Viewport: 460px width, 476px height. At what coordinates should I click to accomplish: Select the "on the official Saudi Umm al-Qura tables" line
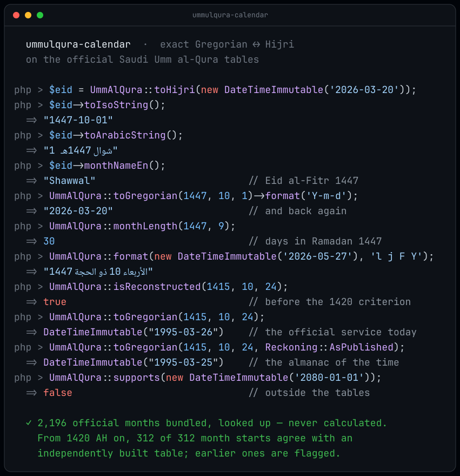click(x=142, y=59)
